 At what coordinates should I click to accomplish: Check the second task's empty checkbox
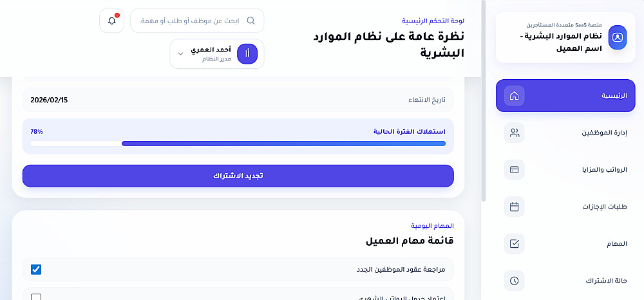[x=36, y=297]
